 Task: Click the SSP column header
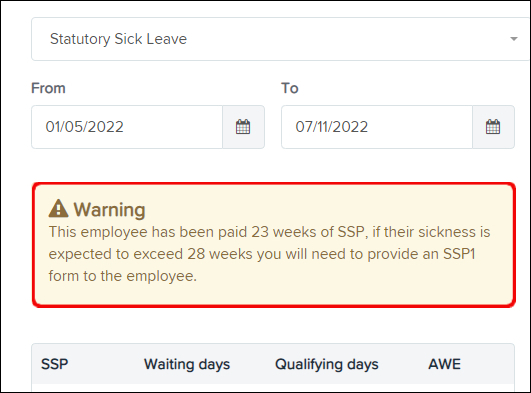click(55, 364)
